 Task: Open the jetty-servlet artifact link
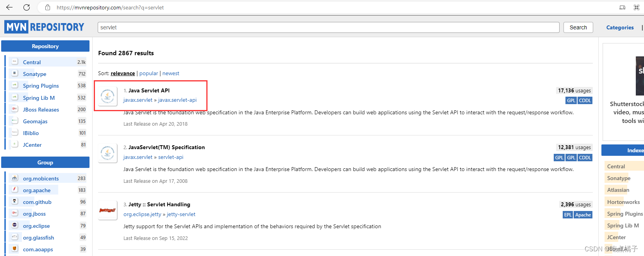point(181,214)
